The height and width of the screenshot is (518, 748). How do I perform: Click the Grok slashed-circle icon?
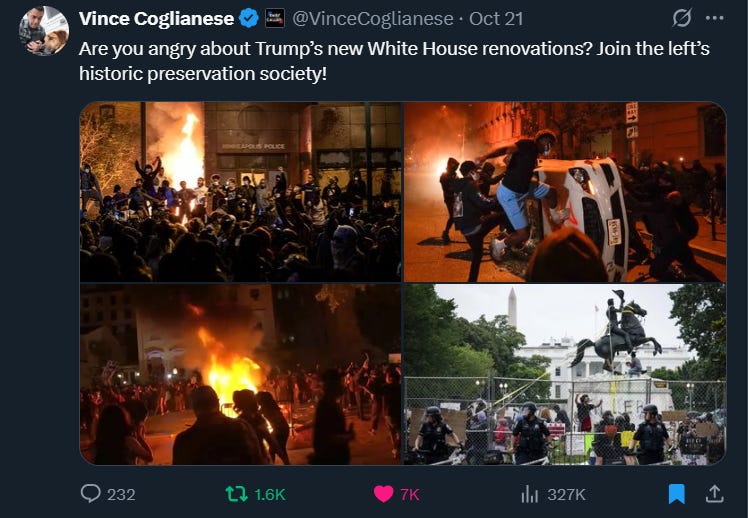(682, 18)
